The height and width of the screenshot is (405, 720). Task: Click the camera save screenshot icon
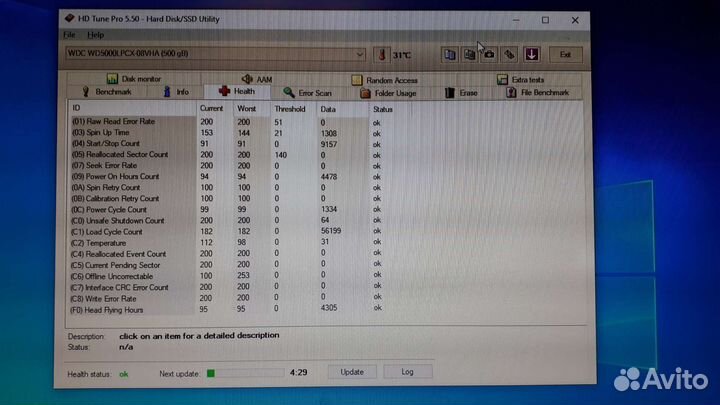[x=489, y=55]
